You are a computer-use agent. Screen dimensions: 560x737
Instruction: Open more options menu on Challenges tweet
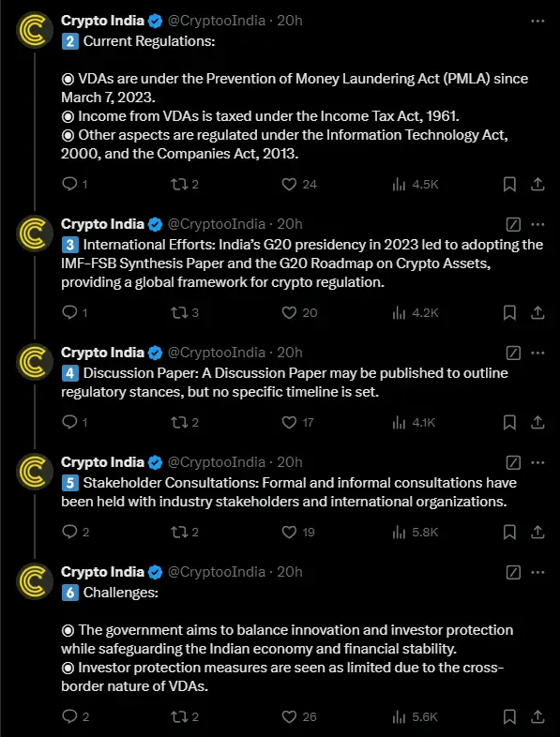point(537,573)
